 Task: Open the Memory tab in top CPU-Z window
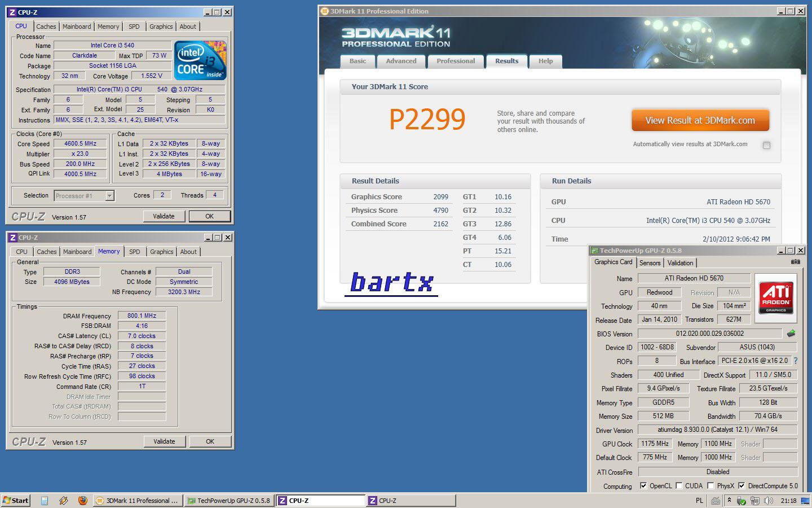(x=108, y=27)
